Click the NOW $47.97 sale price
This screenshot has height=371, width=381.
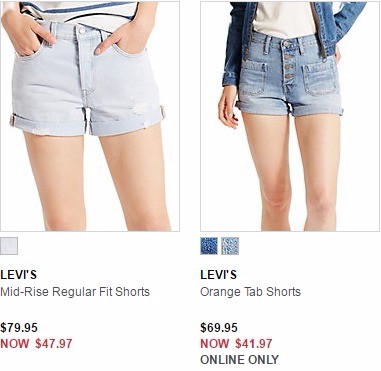pyautogui.click(x=36, y=343)
